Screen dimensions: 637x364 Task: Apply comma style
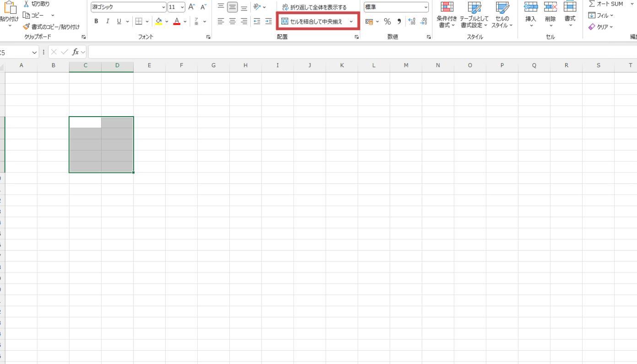coord(399,21)
